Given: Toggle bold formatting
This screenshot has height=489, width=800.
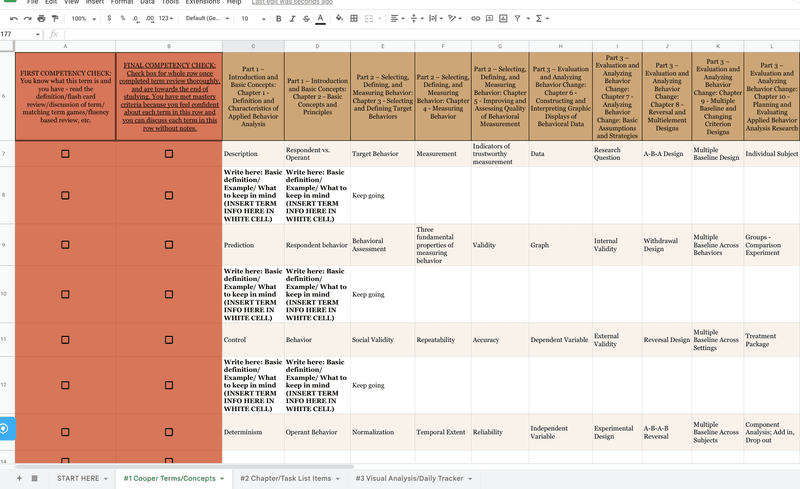Looking at the screenshot, I should point(279,18).
